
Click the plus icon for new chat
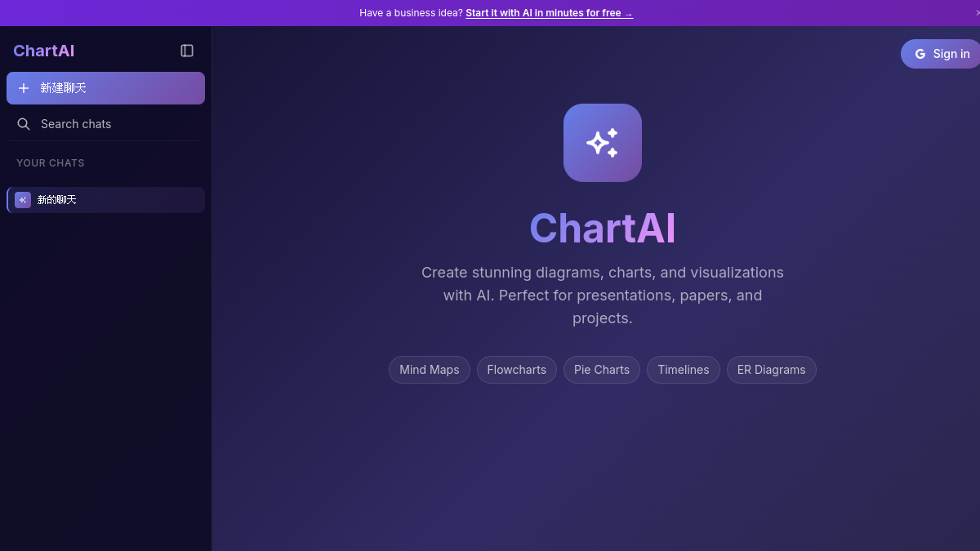[24, 88]
